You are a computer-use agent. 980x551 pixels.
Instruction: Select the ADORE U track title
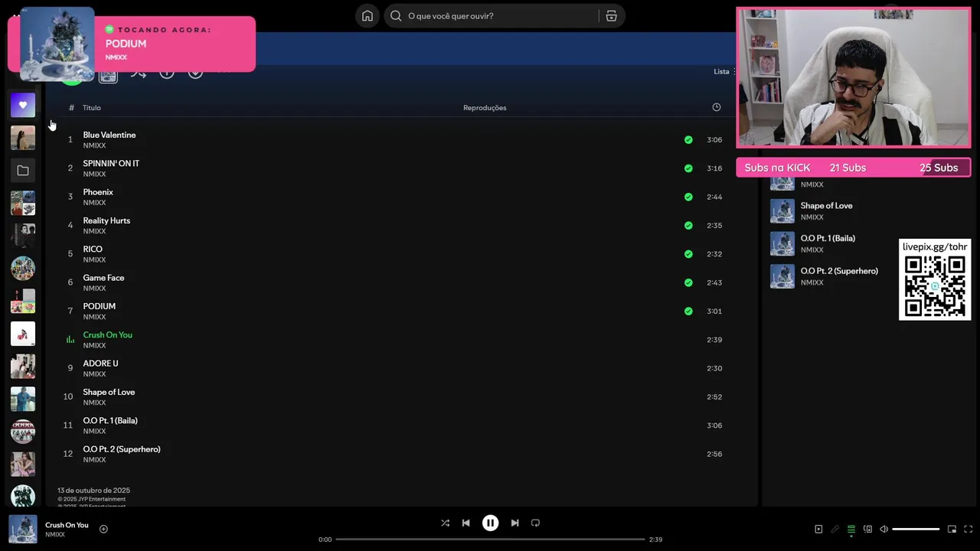100,364
